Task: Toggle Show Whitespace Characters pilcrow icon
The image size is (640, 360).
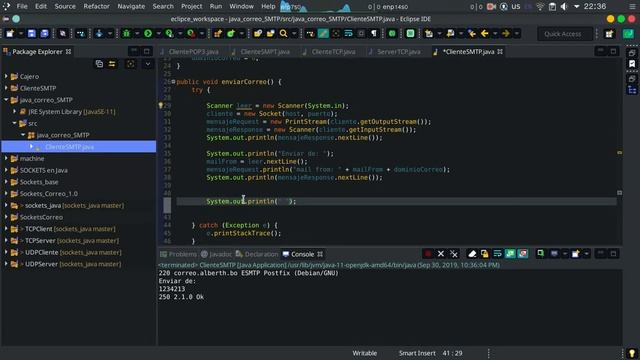Action: click(x=373, y=33)
